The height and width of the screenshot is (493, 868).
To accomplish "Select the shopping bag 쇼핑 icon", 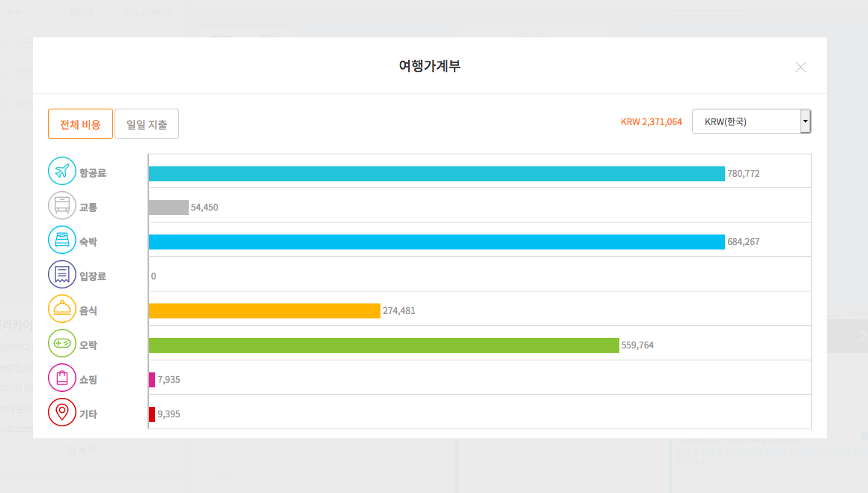I will point(62,378).
